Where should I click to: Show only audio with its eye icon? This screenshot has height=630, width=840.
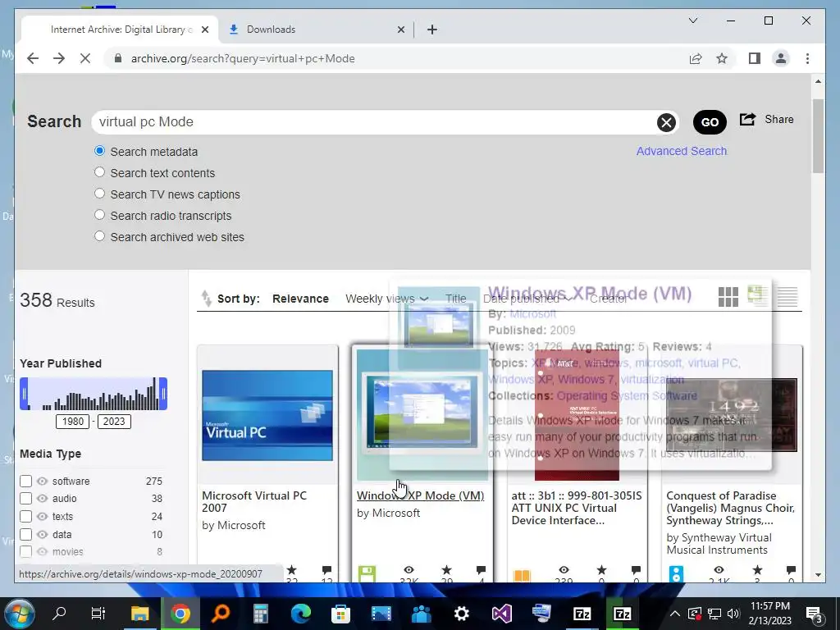coord(43,498)
